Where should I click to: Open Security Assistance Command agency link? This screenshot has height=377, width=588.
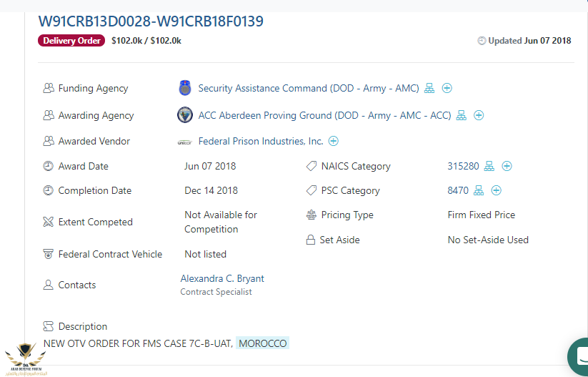[309, 88]
